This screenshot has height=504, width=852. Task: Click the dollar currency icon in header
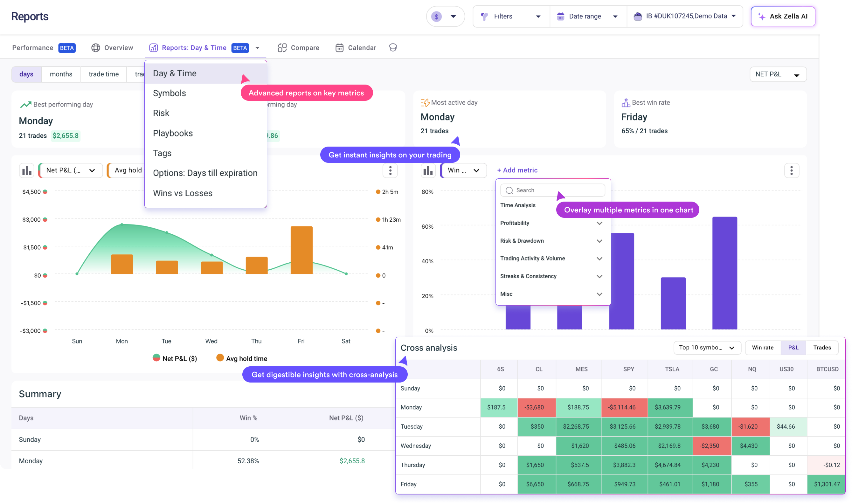(x=436, y=16)
